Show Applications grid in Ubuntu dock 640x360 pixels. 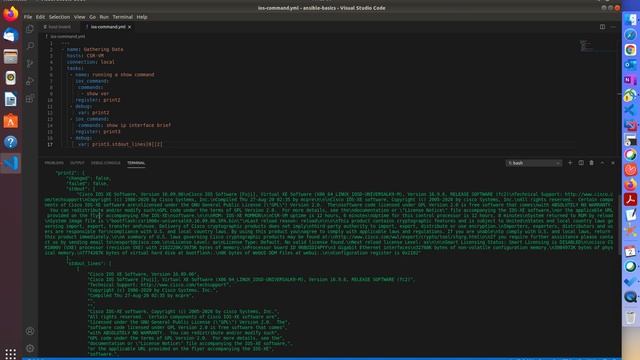tap(11, 353)
